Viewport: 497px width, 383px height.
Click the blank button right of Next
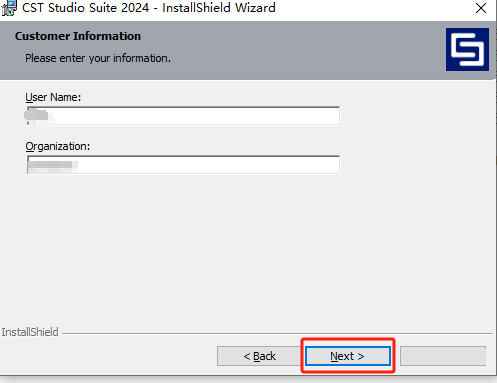point(443,356)
